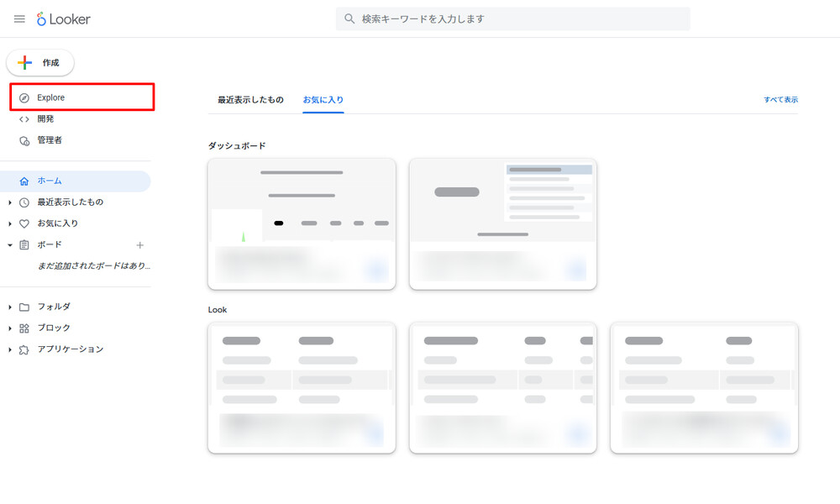Image resolution: width=840 pixels, height=504 pixels.
Task: Click the すべて表示 link
Action: tap(780, 100)
